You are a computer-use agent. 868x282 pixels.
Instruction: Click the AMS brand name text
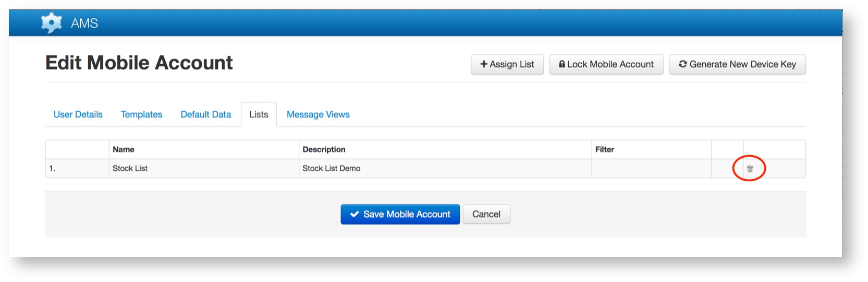pyautogui.click(x=84, y=23)
